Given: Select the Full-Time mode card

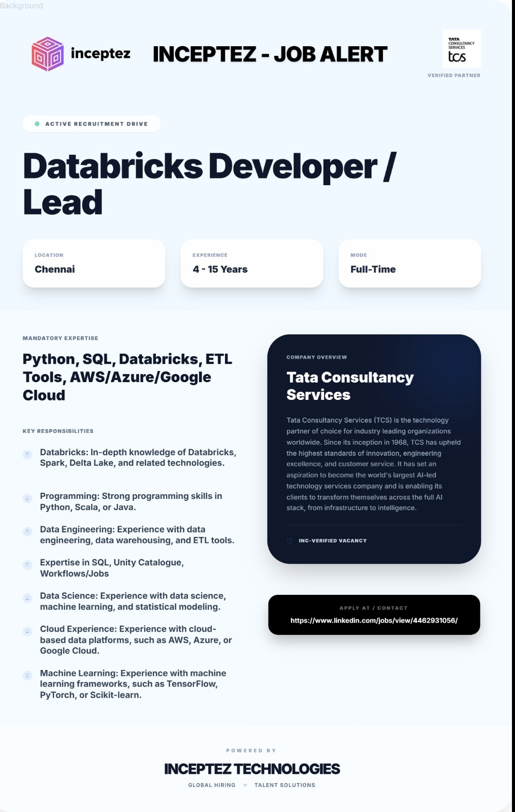Looking at the screenshot, I should [x=410, y=263].
